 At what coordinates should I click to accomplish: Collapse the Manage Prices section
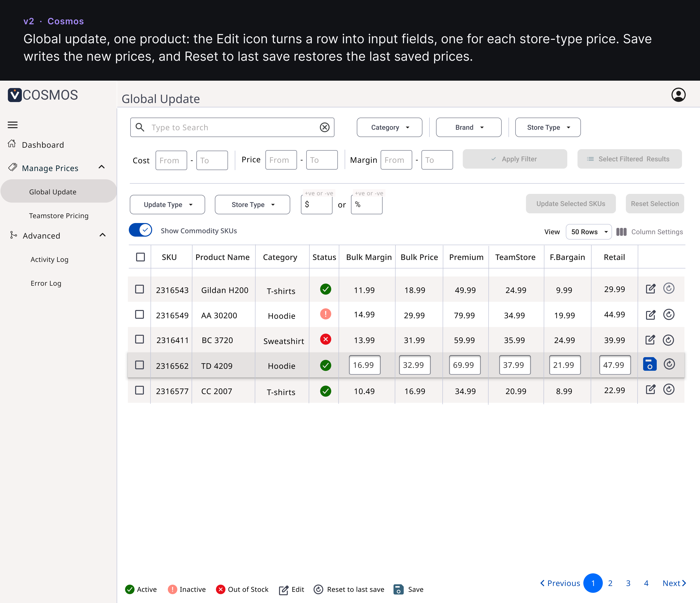(x=101, y=167)
